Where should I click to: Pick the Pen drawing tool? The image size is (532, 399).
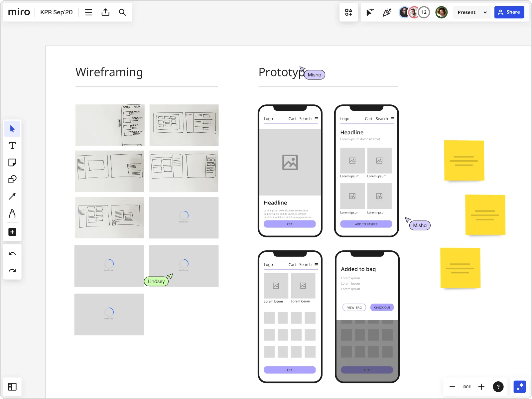tap(12, 213)
